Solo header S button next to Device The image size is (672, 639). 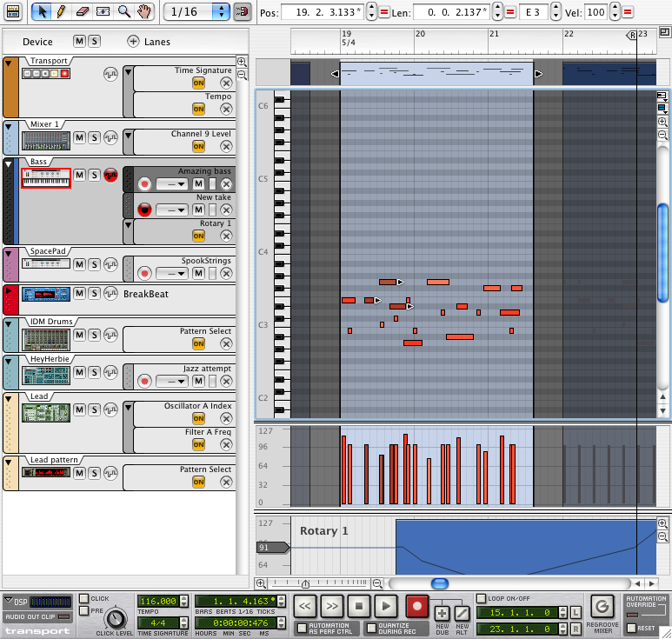point(94,41)
